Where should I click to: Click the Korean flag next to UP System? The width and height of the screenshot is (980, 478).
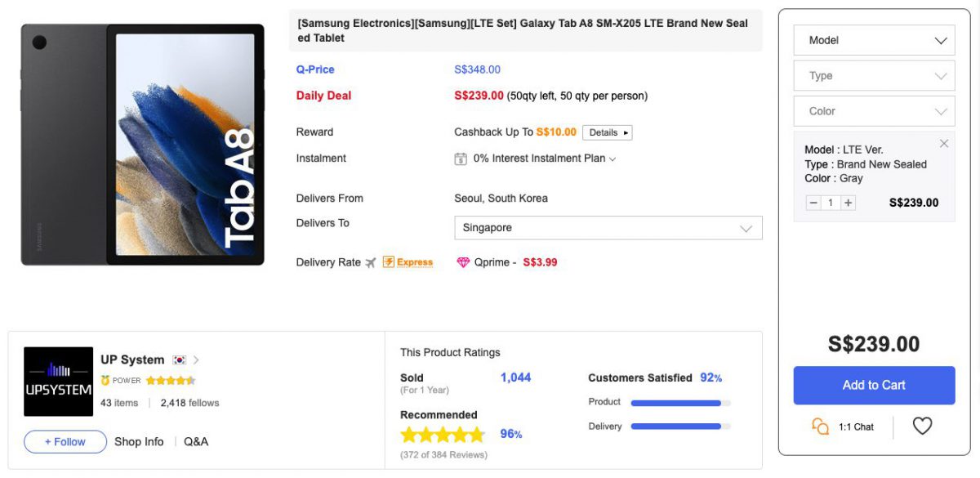[x=181, y=360]
